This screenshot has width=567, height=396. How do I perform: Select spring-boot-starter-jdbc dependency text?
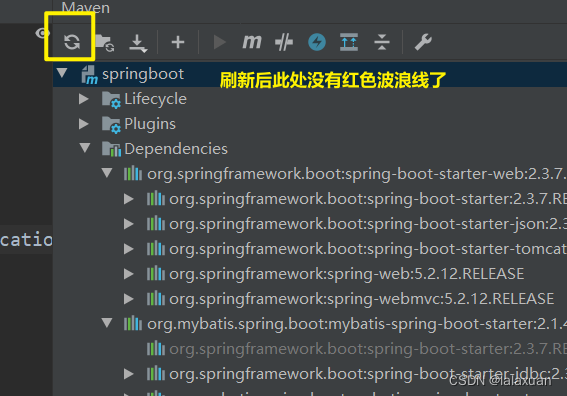coord(368,374)
